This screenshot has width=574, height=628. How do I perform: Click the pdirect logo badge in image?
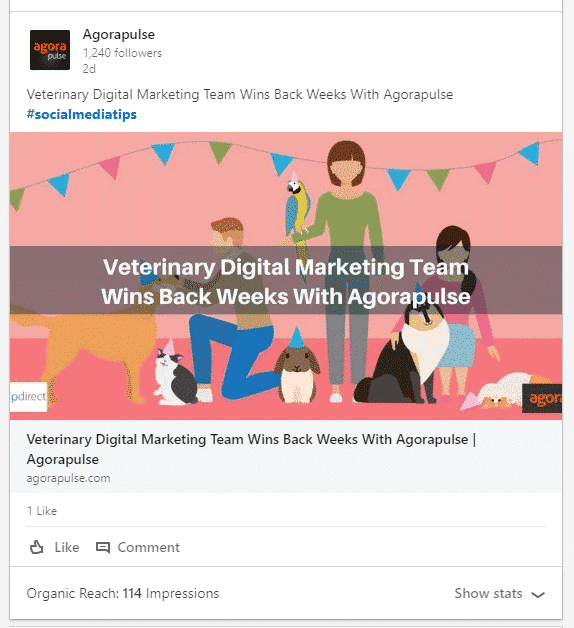click(x=28, y=397)
